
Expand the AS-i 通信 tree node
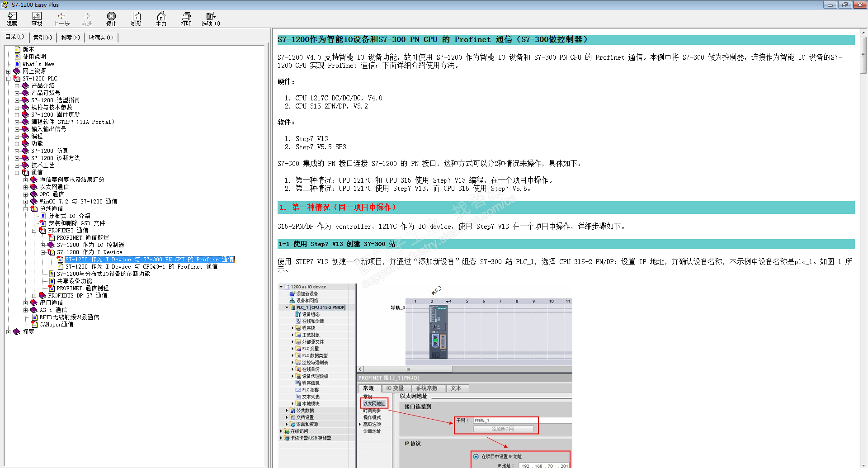[26, 310]
